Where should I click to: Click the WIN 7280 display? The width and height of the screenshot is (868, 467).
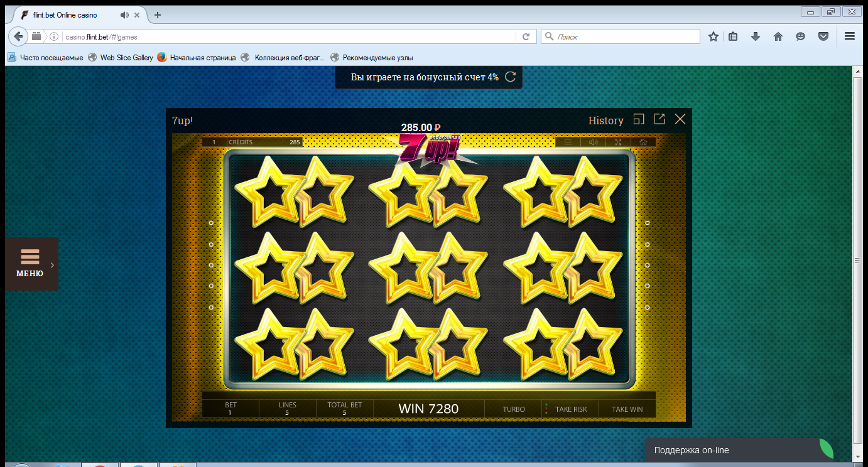[428, 409]
